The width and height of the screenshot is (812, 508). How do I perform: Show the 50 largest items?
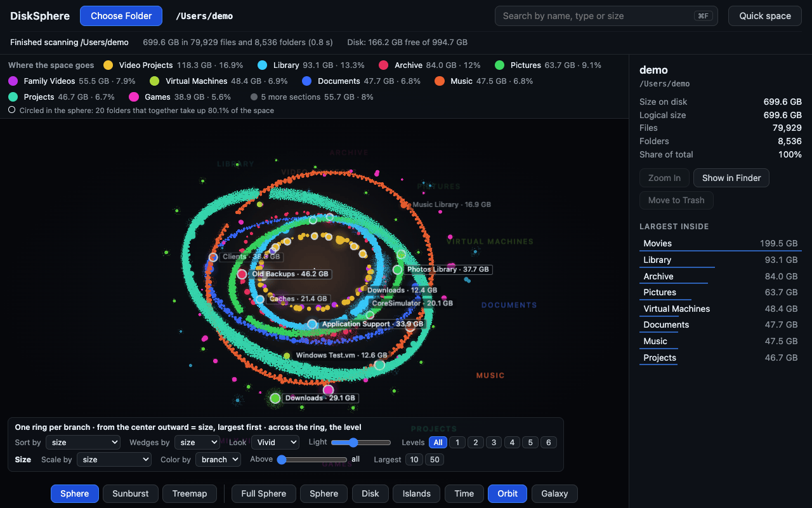(435, 460)
